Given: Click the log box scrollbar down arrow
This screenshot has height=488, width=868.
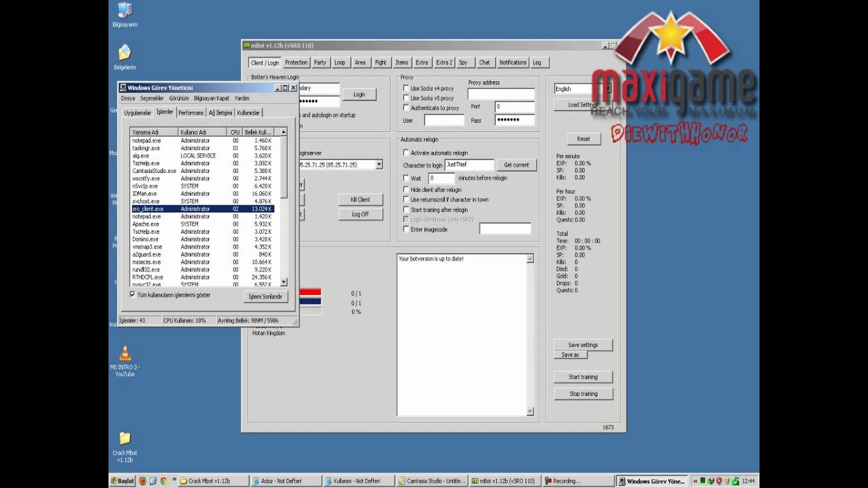Looking at the screenshot, I should coord(530,411).
